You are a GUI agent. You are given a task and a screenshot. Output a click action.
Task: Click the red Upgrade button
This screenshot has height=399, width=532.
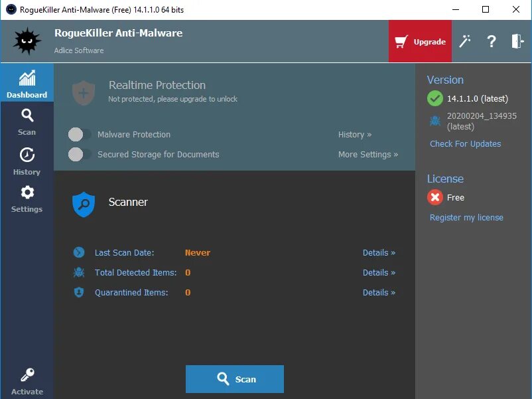pyautogui.click(x=420, y=41)
